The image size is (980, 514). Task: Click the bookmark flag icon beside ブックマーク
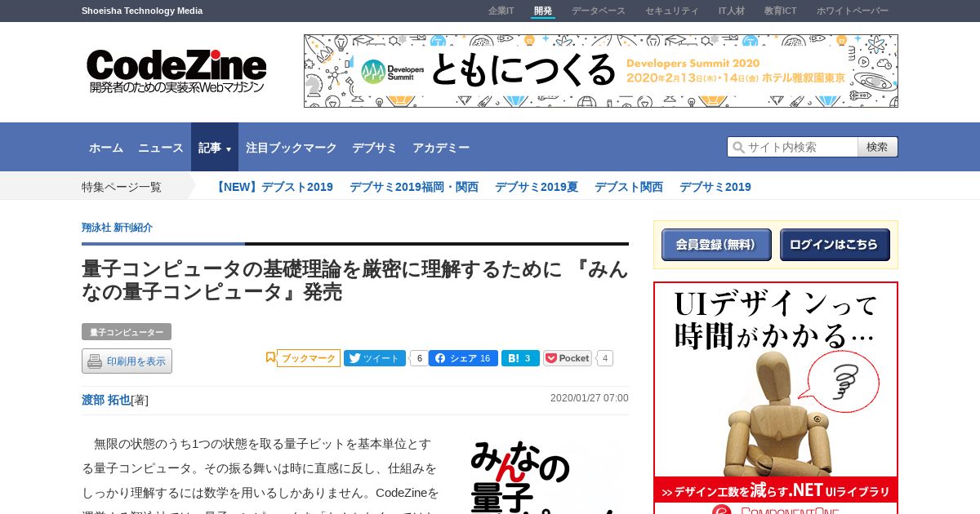pos(270,357)
